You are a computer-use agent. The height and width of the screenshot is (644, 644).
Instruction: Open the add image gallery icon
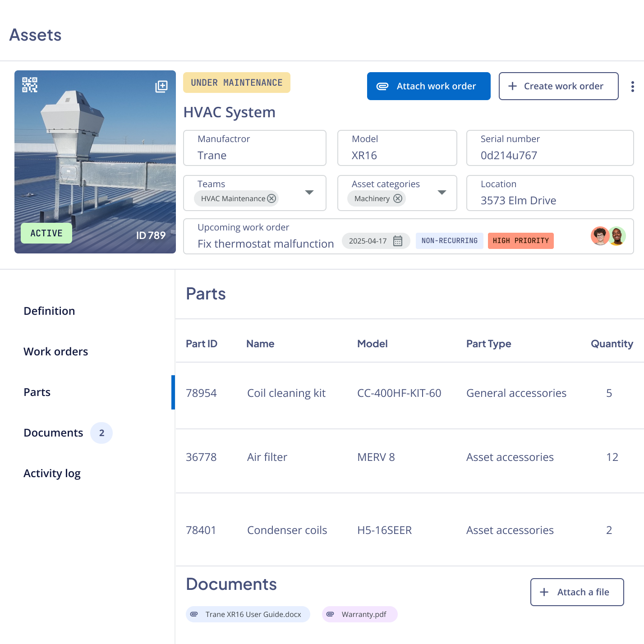tap(161, 87)
